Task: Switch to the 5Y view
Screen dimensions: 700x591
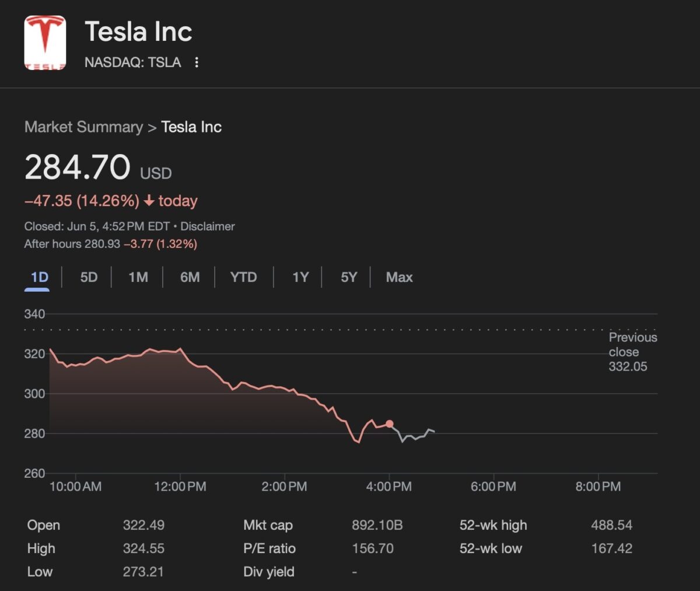Action: 348,277
